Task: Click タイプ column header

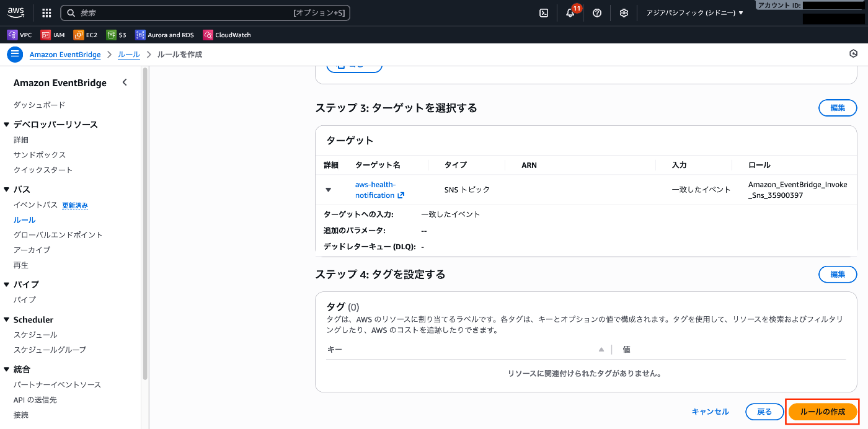Action: coord(456,165)
